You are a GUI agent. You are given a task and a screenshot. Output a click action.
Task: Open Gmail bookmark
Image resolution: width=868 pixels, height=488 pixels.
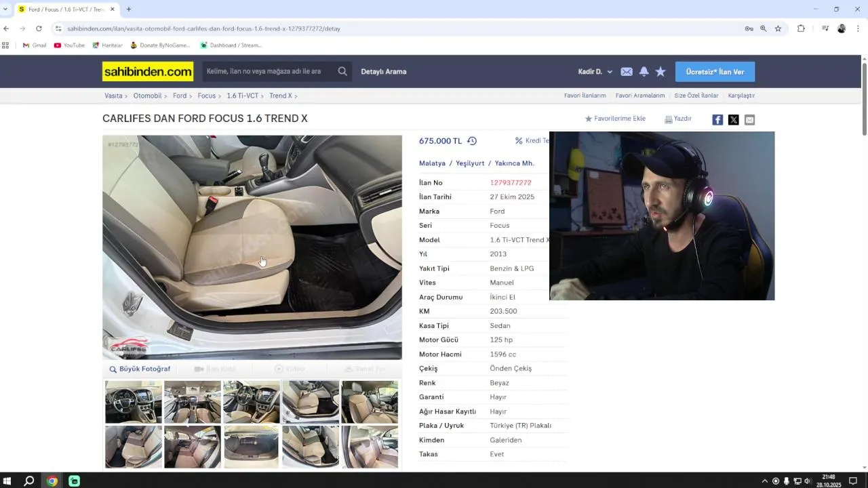point(35,45)
